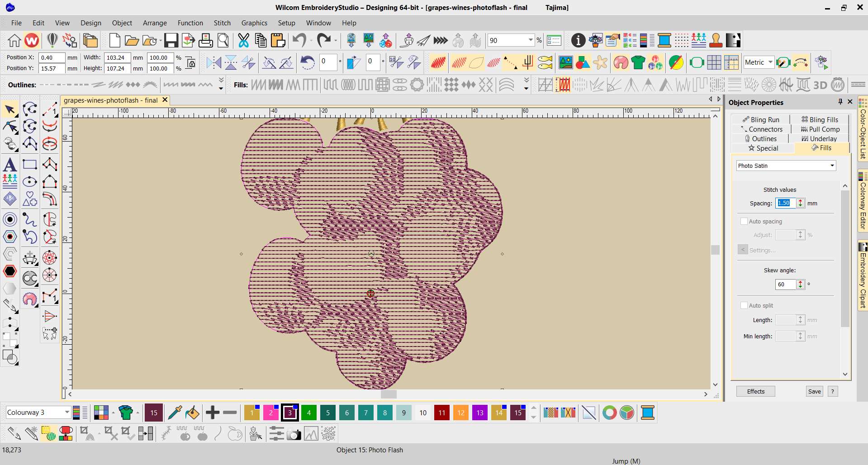The height and width of the screenshot is (465, 868).
Task: Enable the Auto spacing checkbox
Action: tap(744, 221)
